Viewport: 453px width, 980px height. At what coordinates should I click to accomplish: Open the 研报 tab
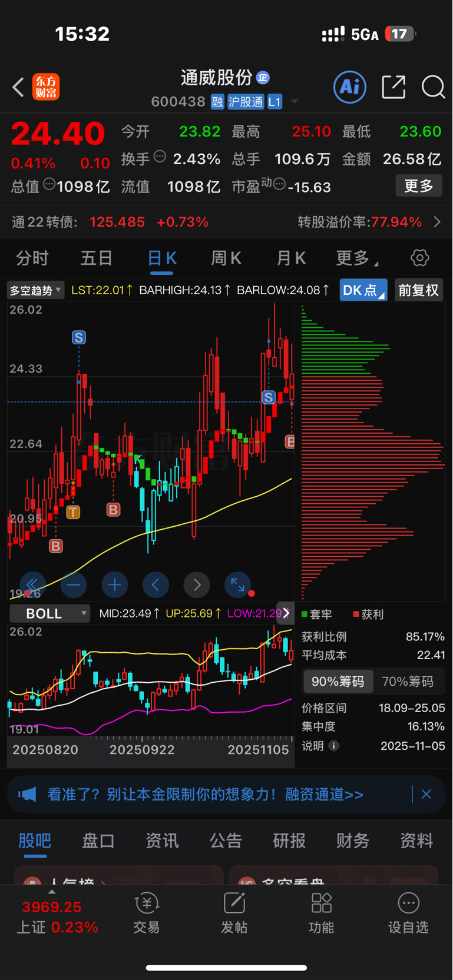coord(289,841)
